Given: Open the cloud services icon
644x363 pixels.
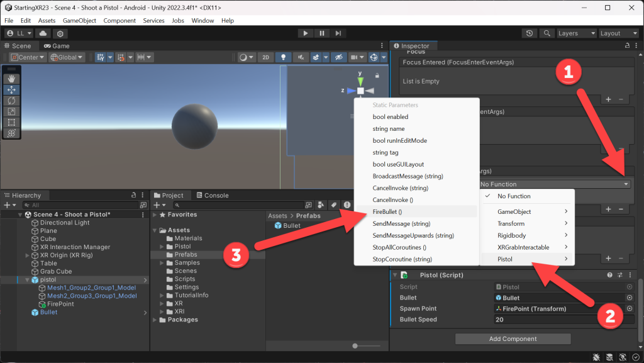Looking at the screenshot, I should pyautogui.click(x=43, y=33).
